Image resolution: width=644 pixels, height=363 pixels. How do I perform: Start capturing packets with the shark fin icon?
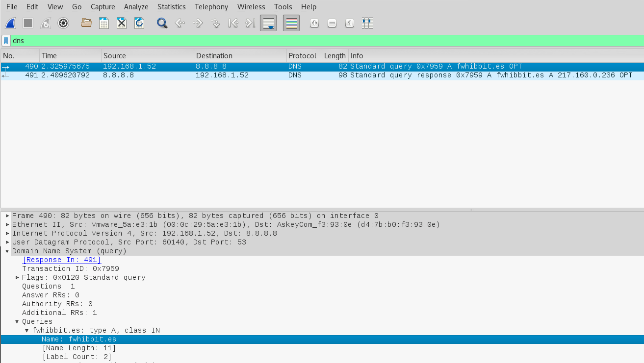click(x=10, y=23)
